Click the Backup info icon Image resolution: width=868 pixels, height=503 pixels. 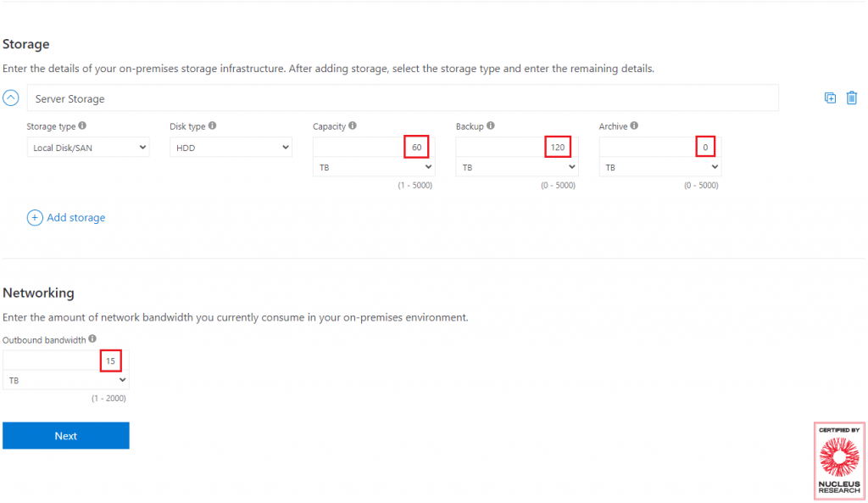[x=491, y=126]
